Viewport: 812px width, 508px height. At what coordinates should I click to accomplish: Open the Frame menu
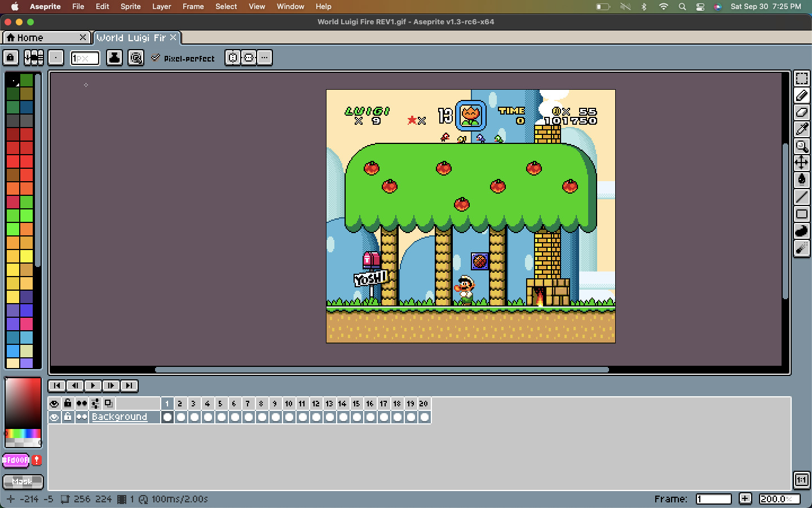coord(193,6)
